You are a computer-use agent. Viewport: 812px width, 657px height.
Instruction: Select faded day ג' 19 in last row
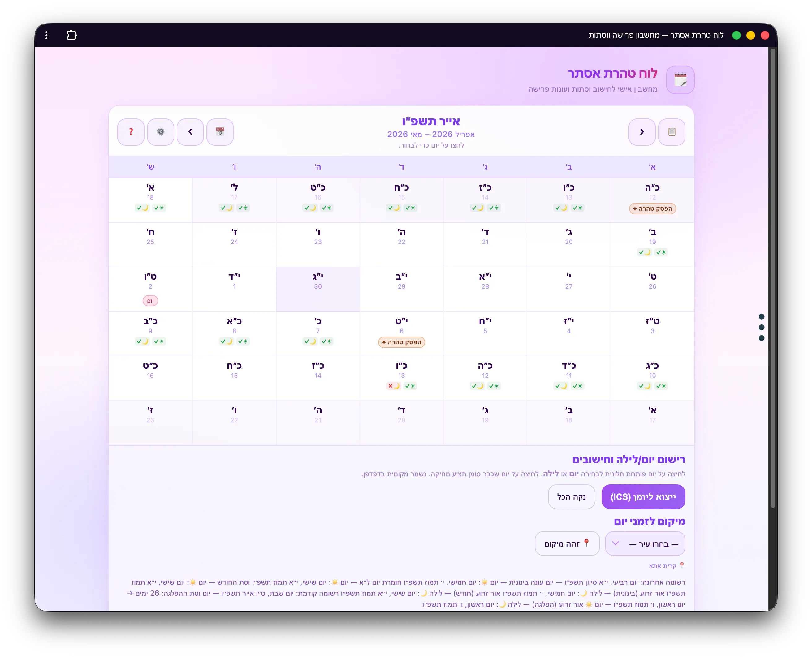point(485,423)
